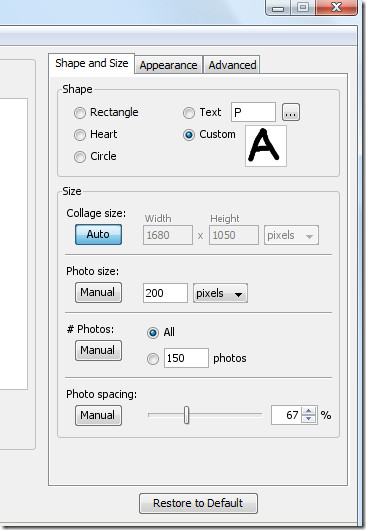The height and width of the screenshot is (530, 366).
Task: Select the Text shape radio button
Action: [x=189, y=113]
